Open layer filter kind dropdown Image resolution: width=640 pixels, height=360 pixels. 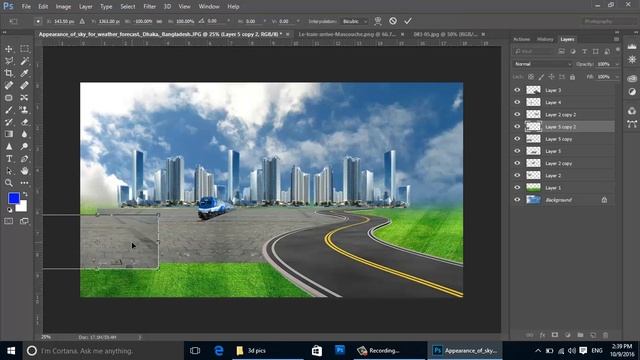[x=533, y=51]
